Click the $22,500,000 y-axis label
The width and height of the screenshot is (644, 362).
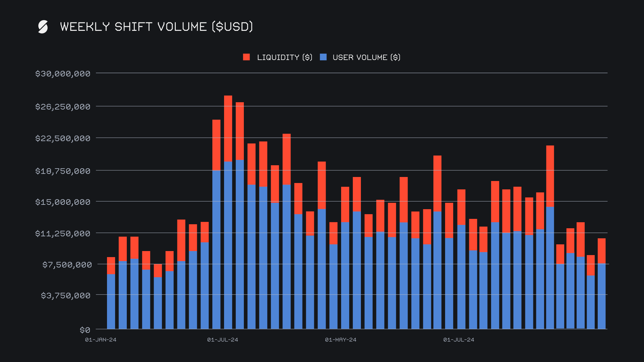(x=63, y=138)
